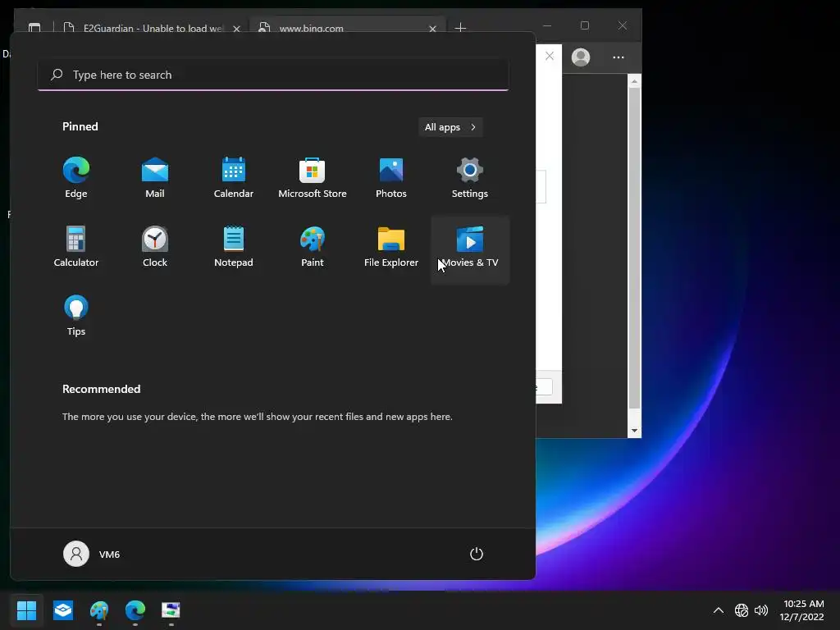The width and height of the screenshot is (840, 630).
Task: Open the Calendar app
Action: tap(234, 178)
